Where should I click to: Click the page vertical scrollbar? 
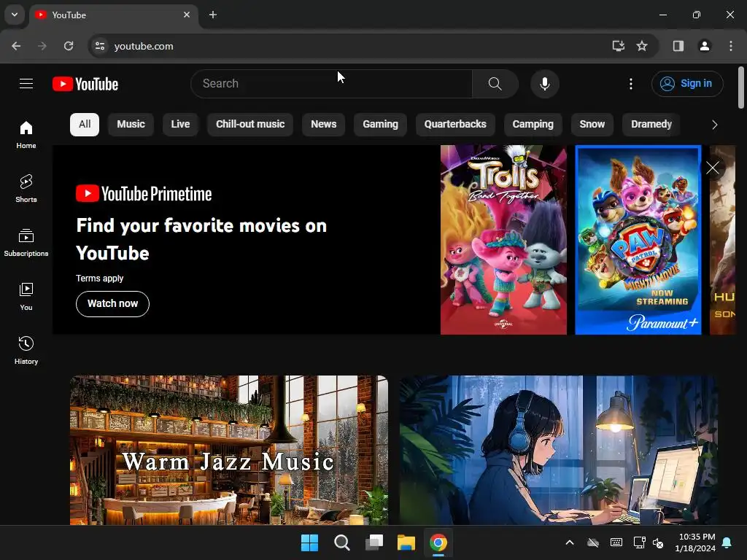coord(741,87)
